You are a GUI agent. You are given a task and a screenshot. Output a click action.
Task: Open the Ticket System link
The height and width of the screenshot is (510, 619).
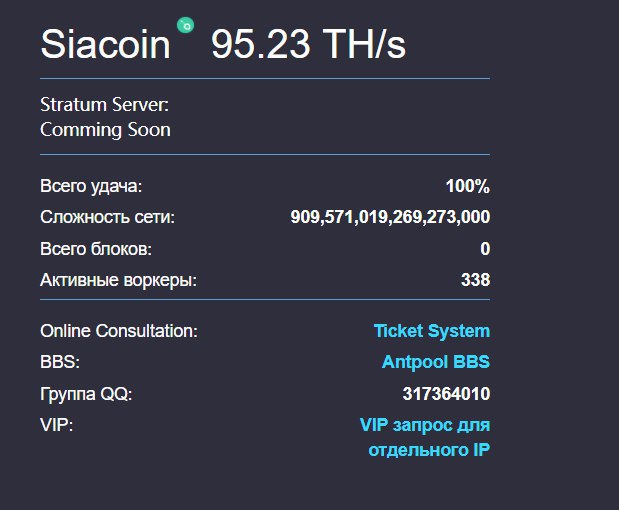pyautogui.click(x=431, y=331)
